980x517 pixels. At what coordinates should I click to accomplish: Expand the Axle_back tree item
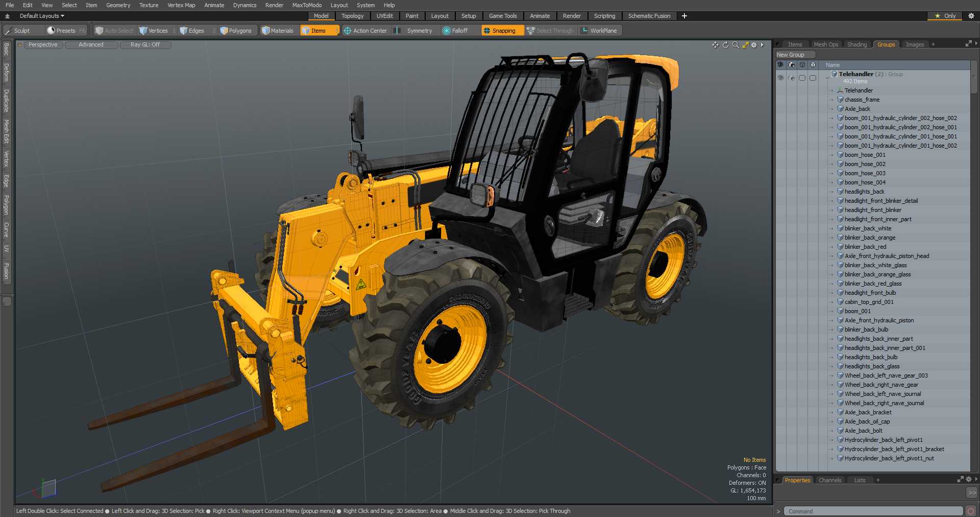(x=832, y=109)
